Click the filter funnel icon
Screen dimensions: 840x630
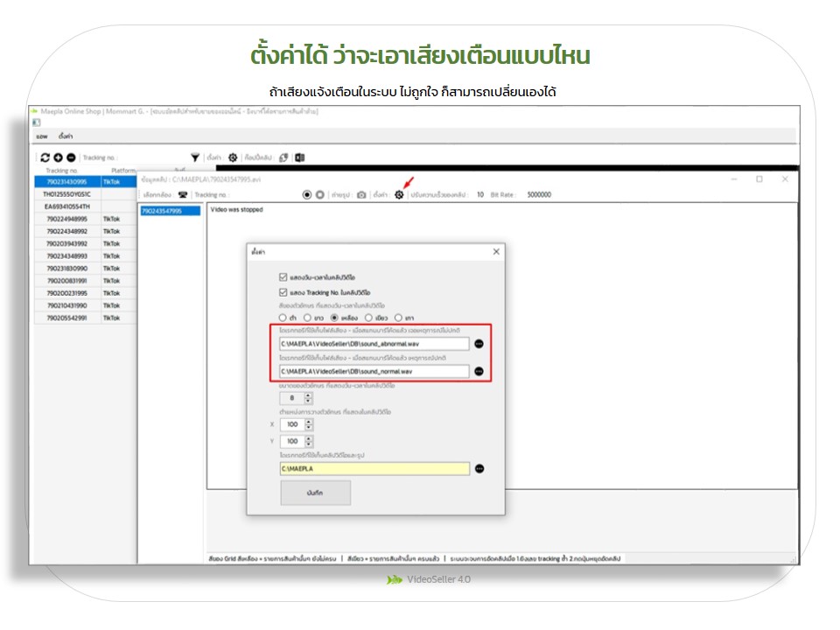tap(195, 157)
